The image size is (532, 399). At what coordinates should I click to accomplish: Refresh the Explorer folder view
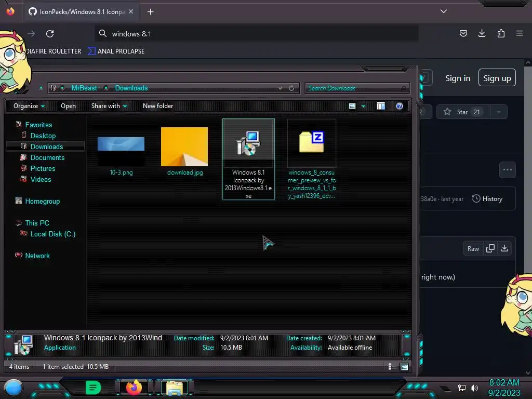coord(291,88)
